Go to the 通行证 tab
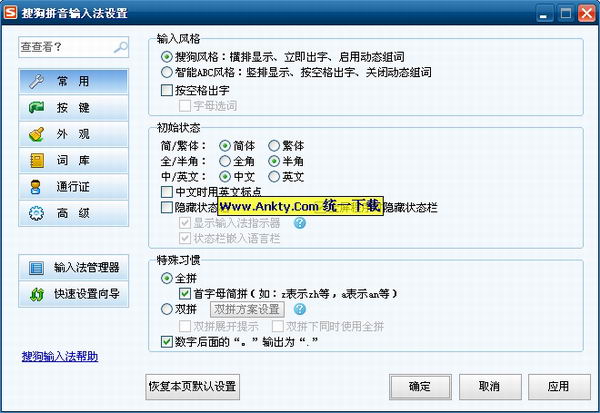This screenshot has height=413, width=600. click(73, 187)
